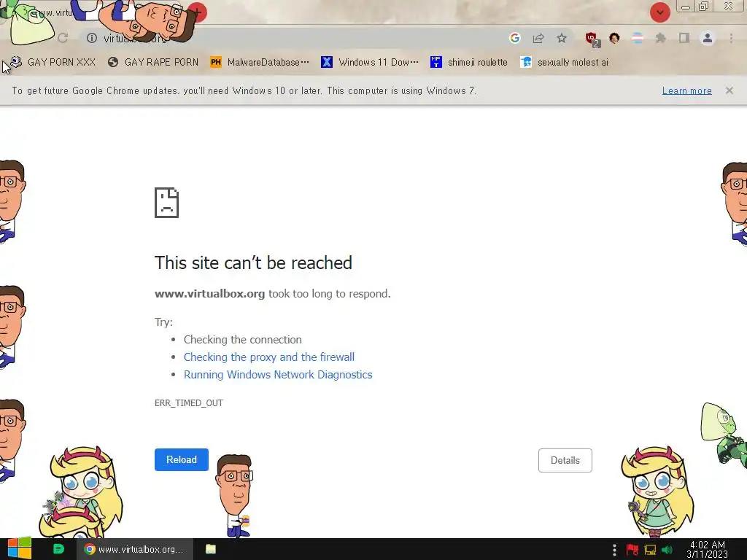This screenshot has width=747, height=560.
Task: Open File Explorer from the taskbar
Action: pos(211,549)
